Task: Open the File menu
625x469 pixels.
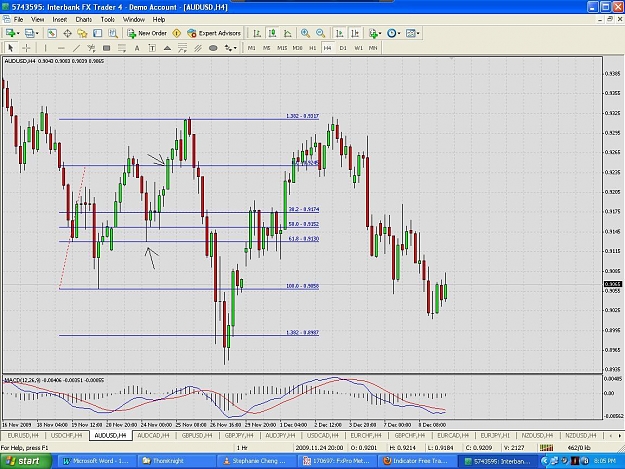Action: pyautogui.click(x=18, y=19)
